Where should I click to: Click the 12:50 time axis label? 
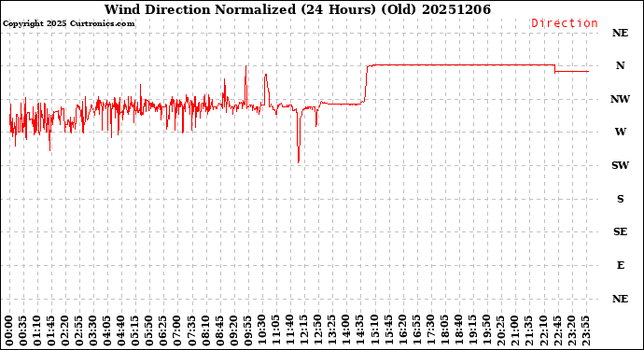pyautogui.click(x=317, y=330)
